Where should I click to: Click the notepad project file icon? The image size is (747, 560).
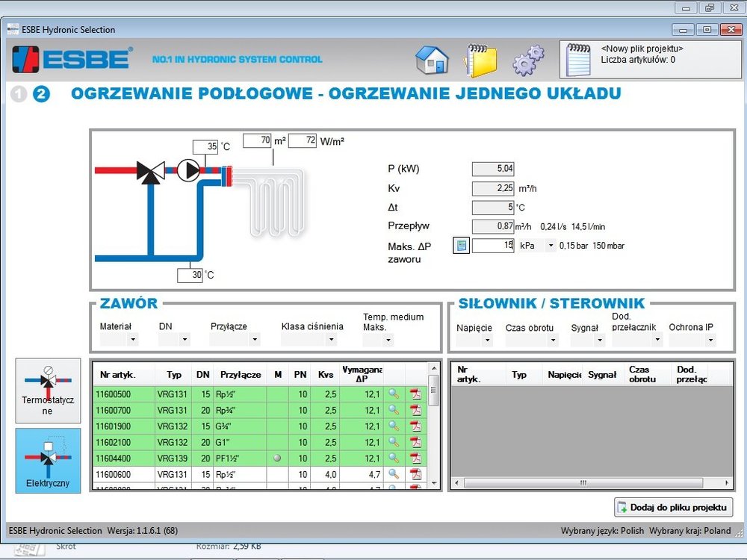click(580, 60)
